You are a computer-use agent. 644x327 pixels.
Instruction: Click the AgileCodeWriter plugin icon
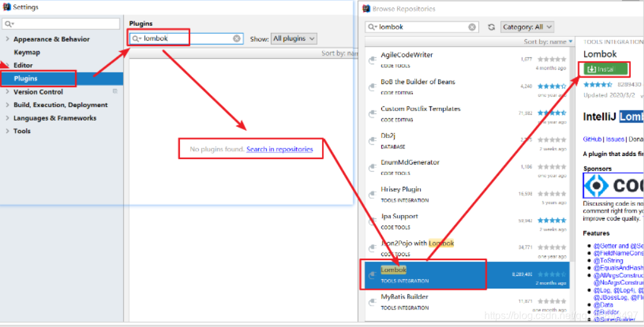coord(372,60)
